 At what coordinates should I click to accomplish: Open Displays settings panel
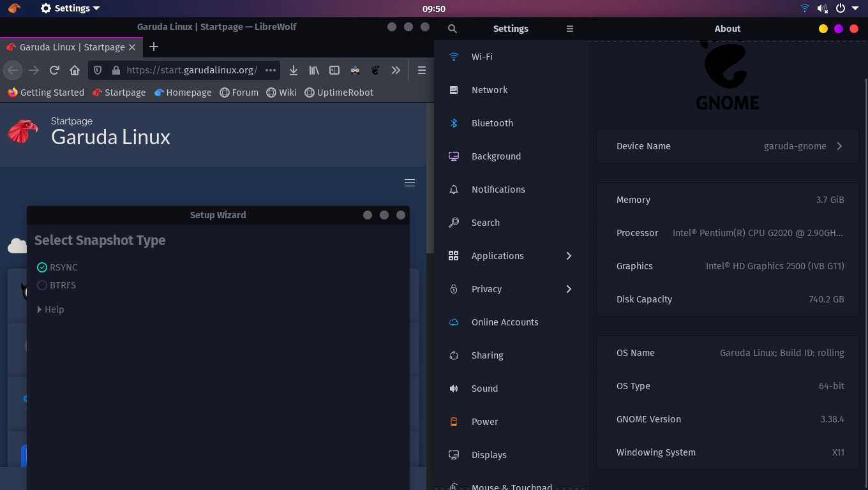512,455
